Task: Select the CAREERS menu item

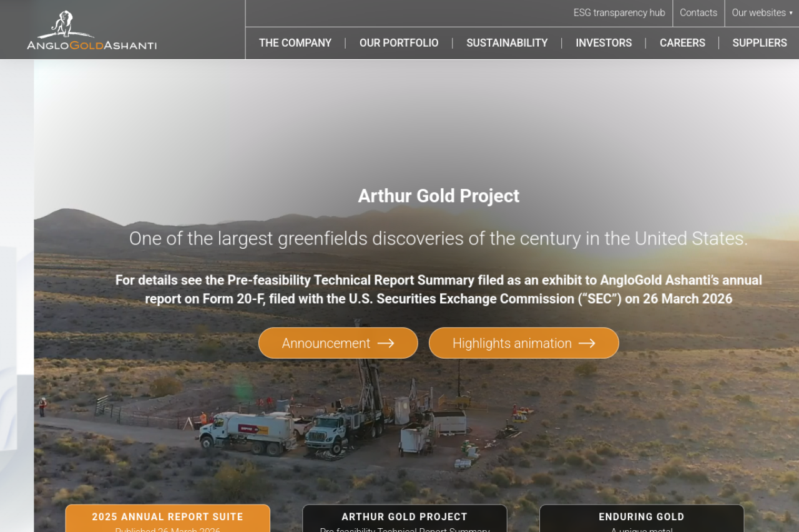Action: tap(682, 43)
